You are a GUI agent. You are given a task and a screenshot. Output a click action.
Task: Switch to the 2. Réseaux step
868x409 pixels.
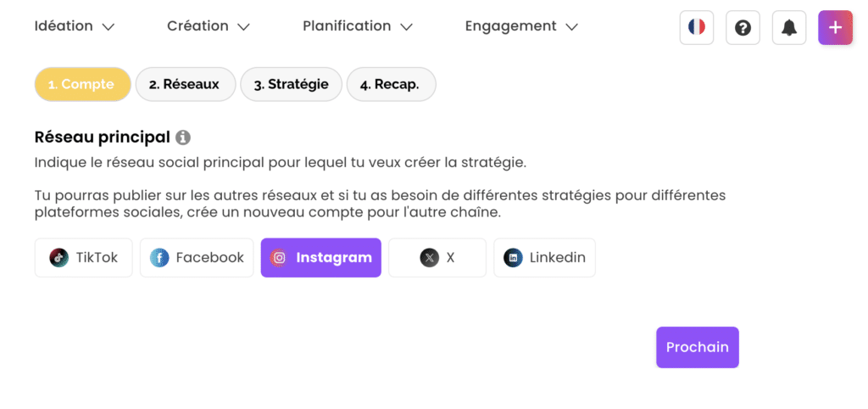(x=184, y=85)
